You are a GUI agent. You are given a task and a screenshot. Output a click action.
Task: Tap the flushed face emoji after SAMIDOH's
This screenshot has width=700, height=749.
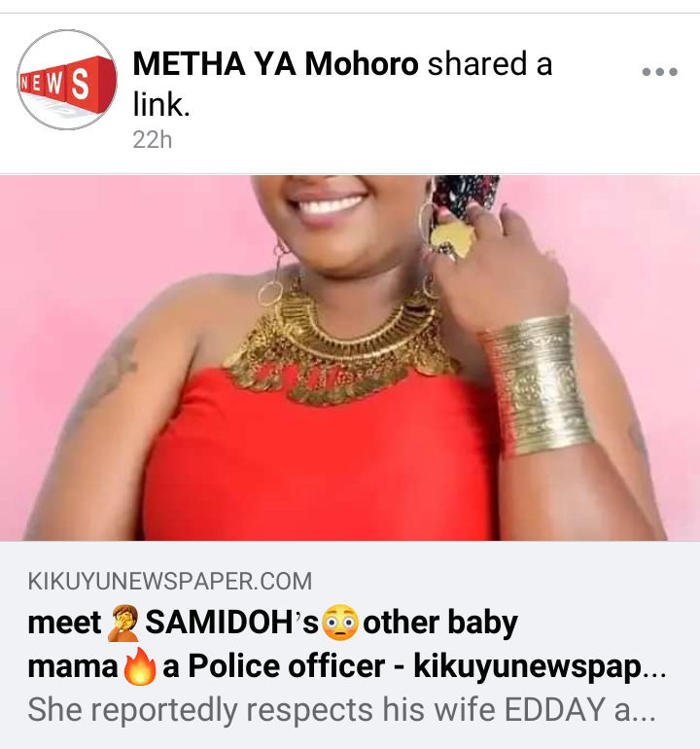(340, 623)
